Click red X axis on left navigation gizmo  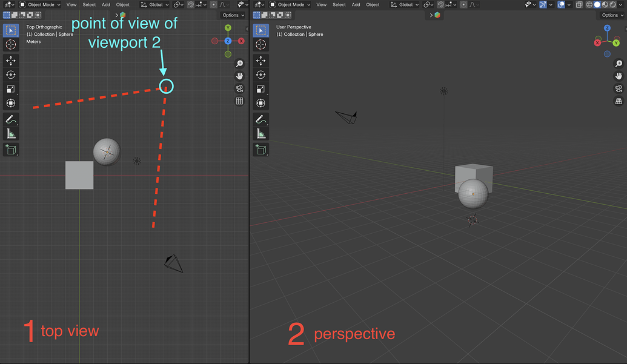pyautogui.click(x=241, y=41)
